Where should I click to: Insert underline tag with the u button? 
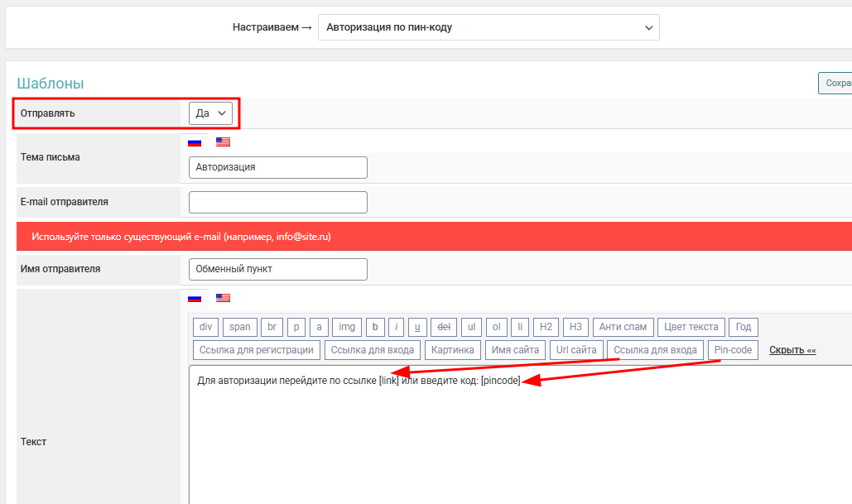click(x=418, y=327)
